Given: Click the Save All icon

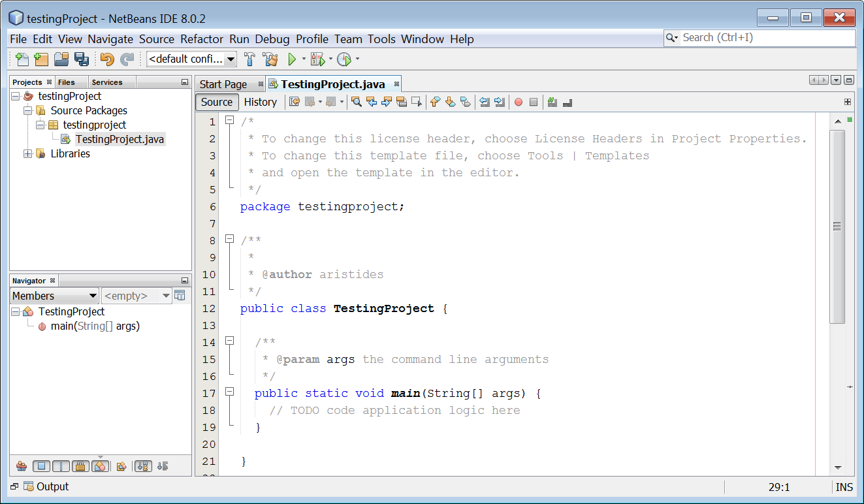Looking at the screenshot, I should 81,59.
